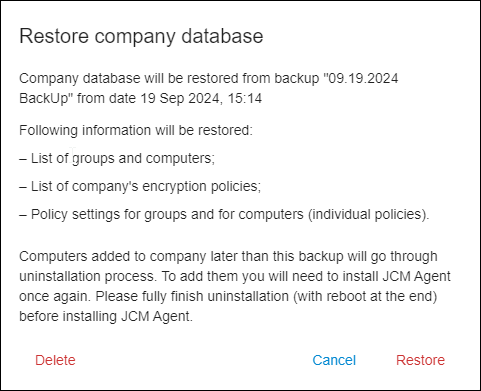
Task: Click the 'before installing JCM Agent.' line
Action: pos(106,316)
